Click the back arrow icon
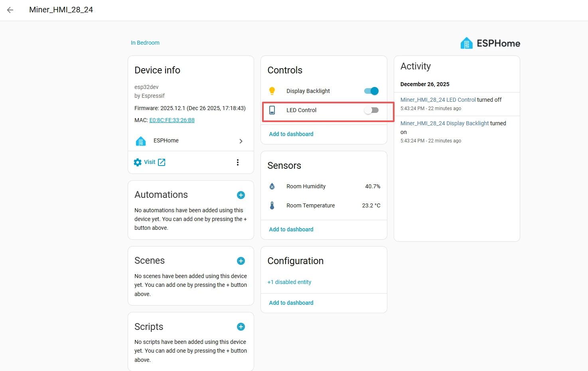 pos(10,10)
